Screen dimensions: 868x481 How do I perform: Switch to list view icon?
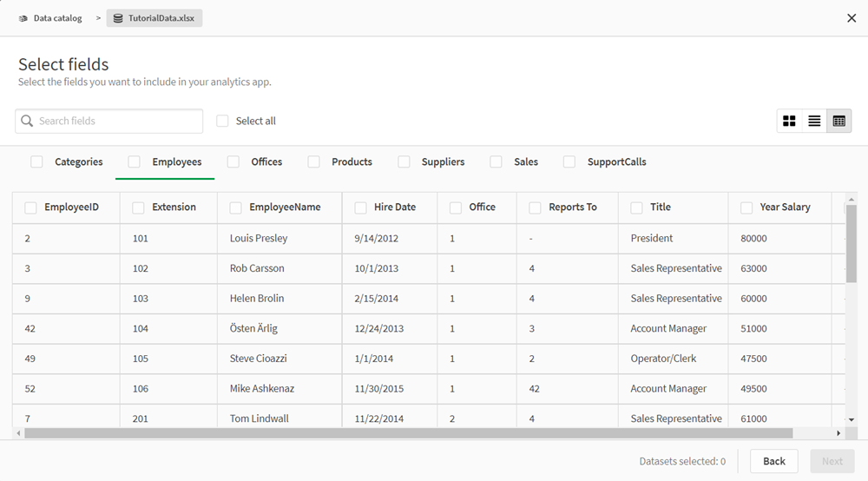click(814, 122)
